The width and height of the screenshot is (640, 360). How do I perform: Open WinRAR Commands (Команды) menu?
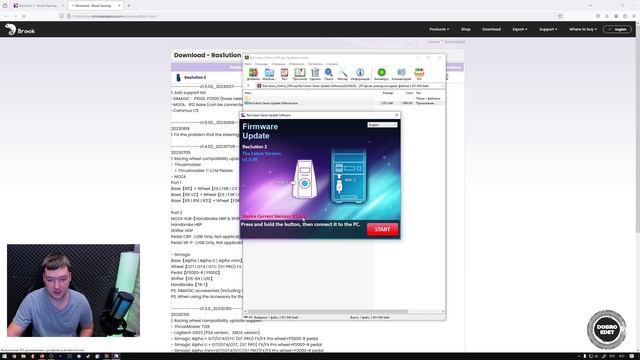click(262, 64)
